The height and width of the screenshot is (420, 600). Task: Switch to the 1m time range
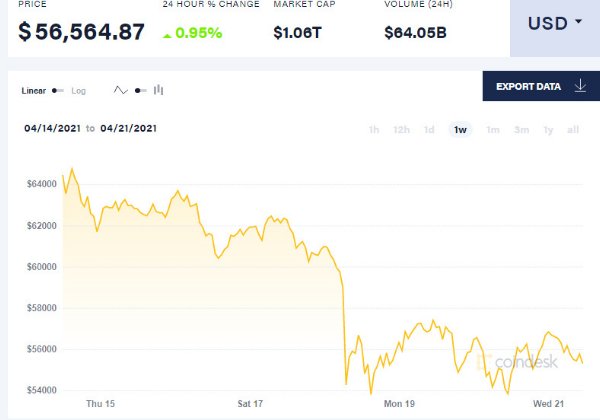tap(492, 129)
